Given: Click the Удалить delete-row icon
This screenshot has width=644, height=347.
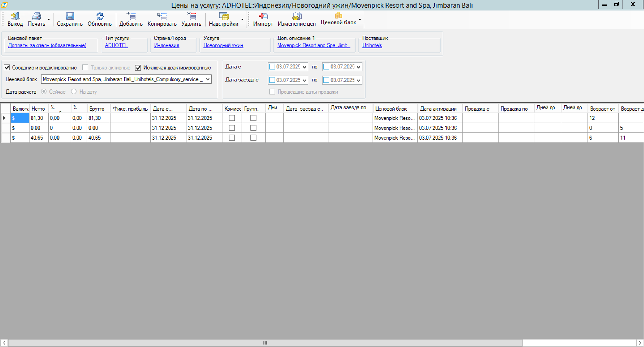Looking at the screenshot, I should (x=192, y=16).
